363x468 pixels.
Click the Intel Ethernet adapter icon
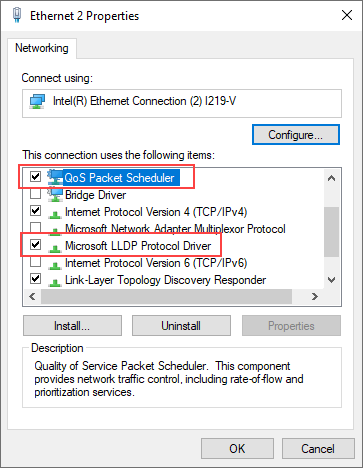pyautogui.click(x=37, y=101)
